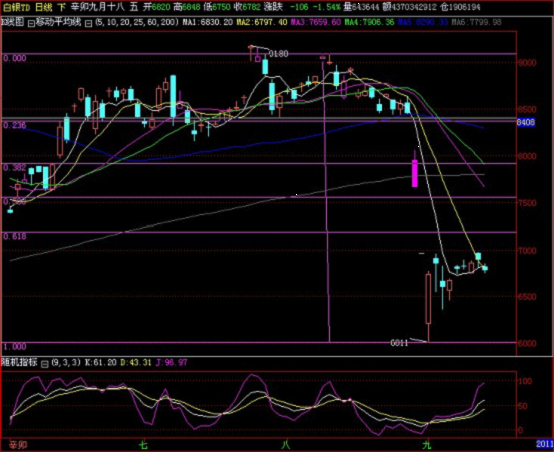Click the 九 month marker on time axis
The image size is (554, 452).
click(x=427, y=445)
